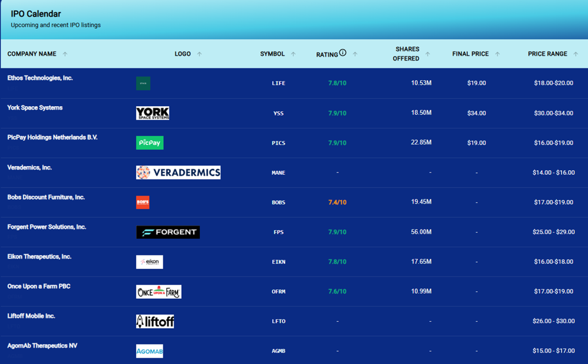
Task: Select the BOBS ticker symbol
Action: click(x=279, y=202)
